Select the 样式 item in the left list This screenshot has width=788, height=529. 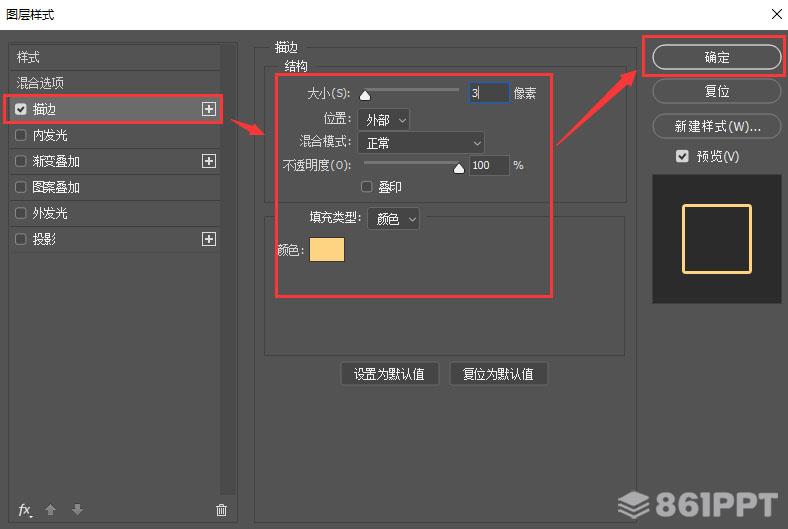pos(115,57)
